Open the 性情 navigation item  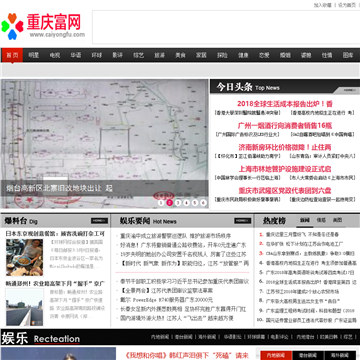click(327, 55)
